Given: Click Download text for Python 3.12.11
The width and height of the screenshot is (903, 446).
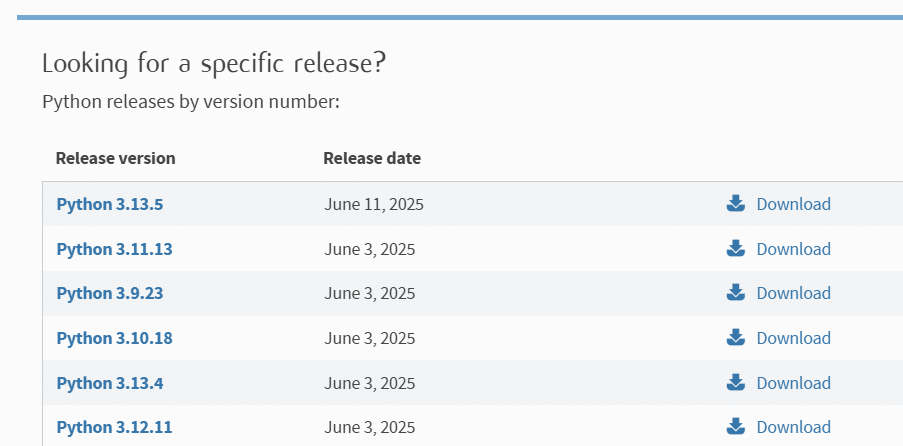Looking at the screenshot, I should click(793, 427).
